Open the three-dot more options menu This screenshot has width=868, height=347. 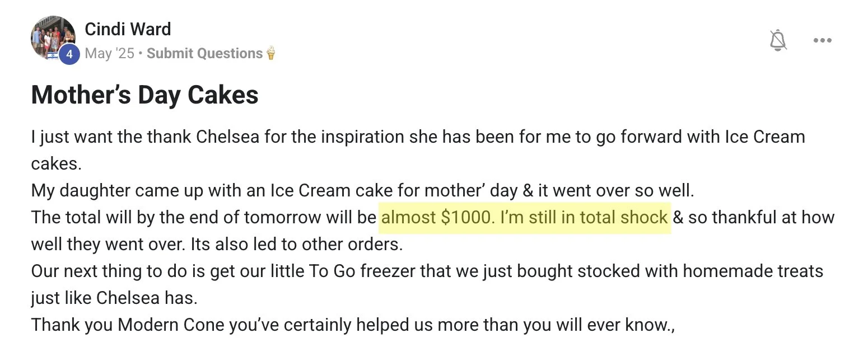[x=822, y=40]
